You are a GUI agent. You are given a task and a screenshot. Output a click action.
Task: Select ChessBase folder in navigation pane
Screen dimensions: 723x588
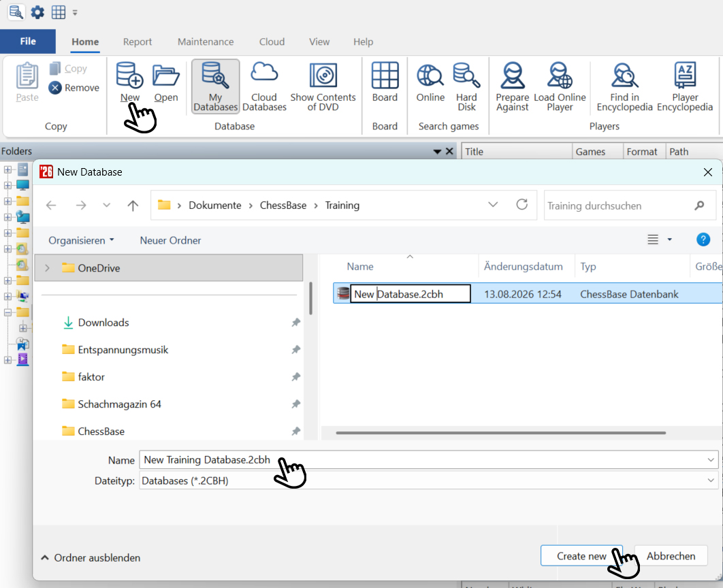(x=101, y=431)
